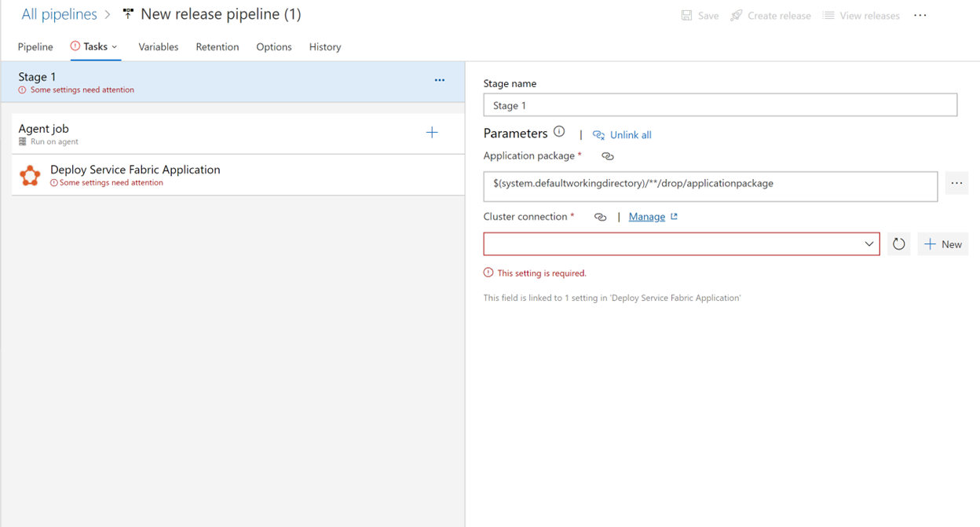The image size is (980, 527).
Task: Click the Create release rocket icon
Action: 736,16
